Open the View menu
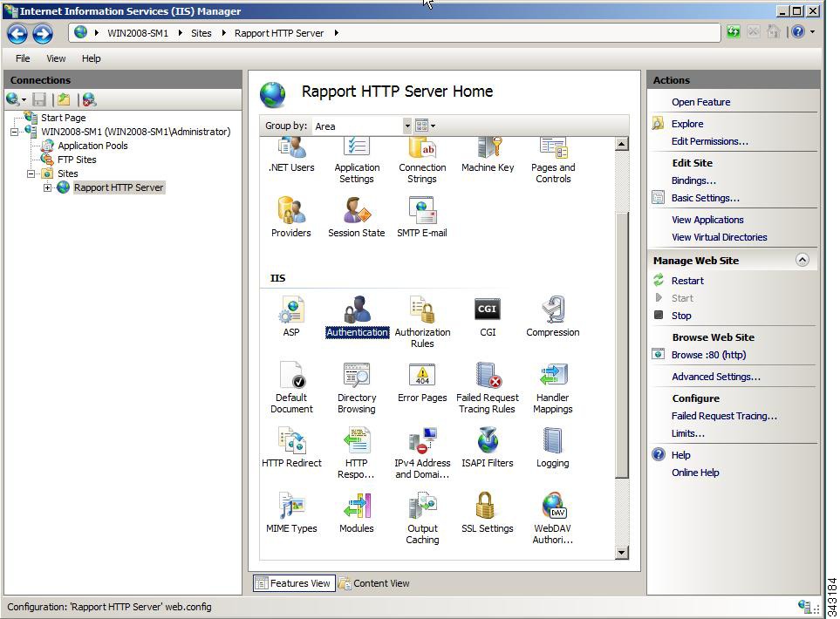This screenshot has height=619, width=840. [x=56, y=58]
